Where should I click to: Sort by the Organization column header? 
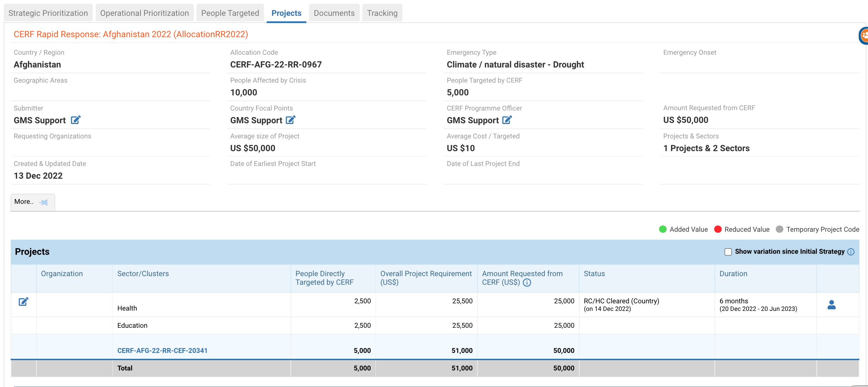point(62,274)
